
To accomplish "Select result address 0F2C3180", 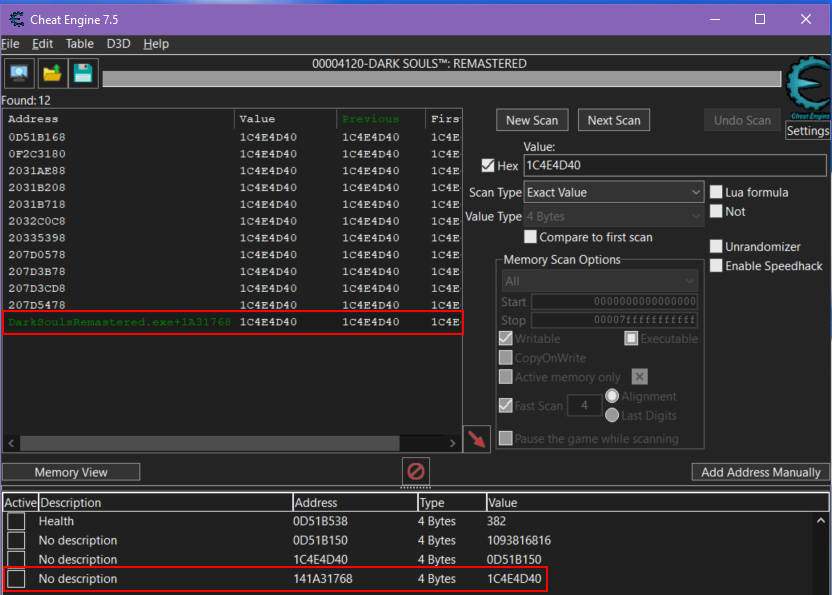I will (37, 154).
